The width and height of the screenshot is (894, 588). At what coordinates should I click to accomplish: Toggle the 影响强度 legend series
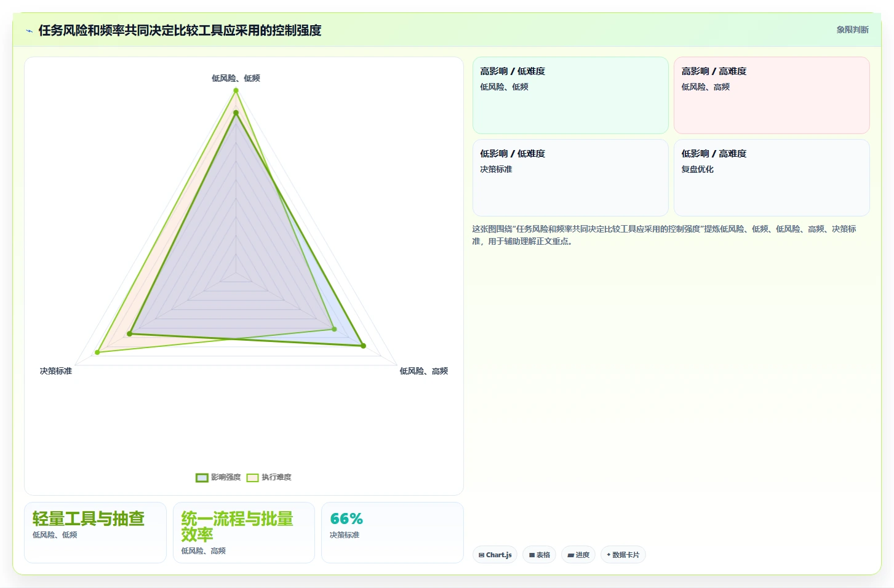(218, 477)
